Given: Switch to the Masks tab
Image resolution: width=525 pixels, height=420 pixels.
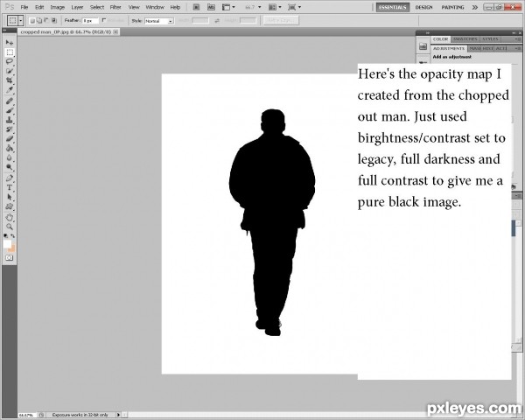Looking at the screenshot, I should coord(474,49).
